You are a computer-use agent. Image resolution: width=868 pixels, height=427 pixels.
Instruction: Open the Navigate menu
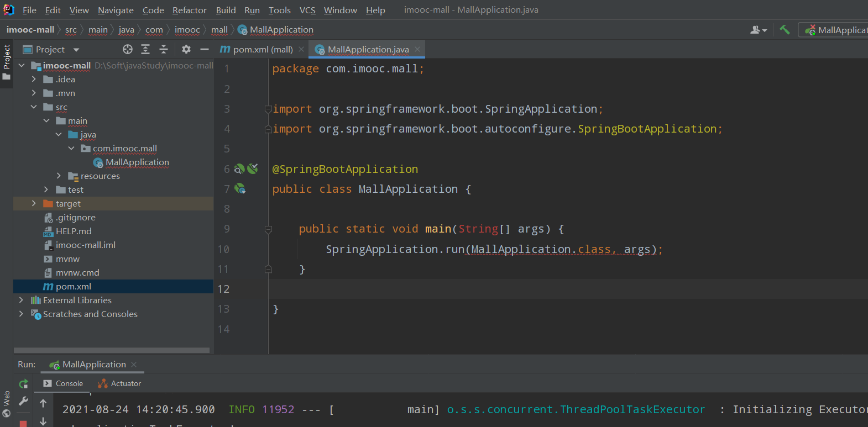(x=116, y=10)
